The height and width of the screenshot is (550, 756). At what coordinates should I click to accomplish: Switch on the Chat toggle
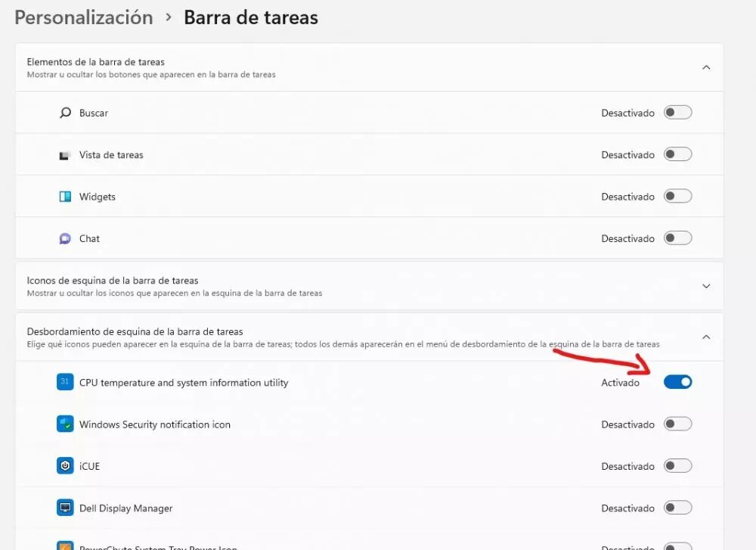[x=677, y=238]
